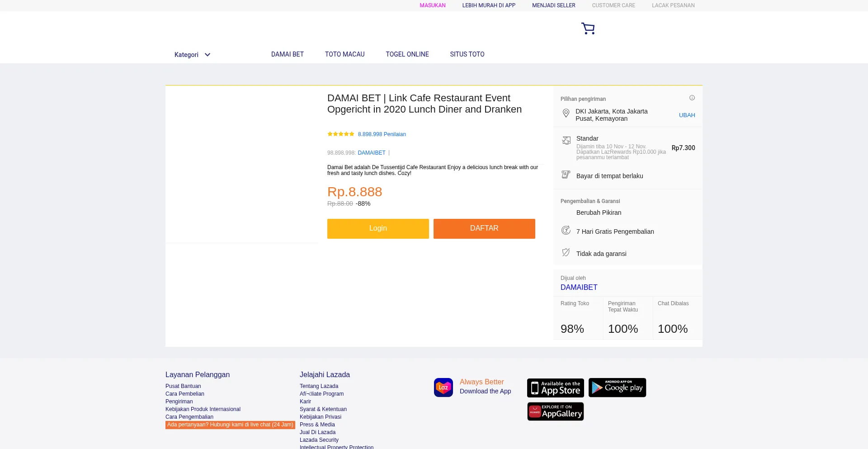
Task: Click the 7 Hari Gratis Pengembalian text
Action: [615, 232]
